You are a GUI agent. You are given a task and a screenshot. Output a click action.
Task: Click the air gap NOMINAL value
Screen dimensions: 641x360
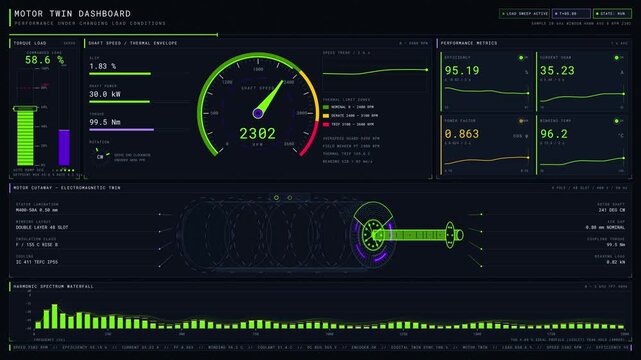(x=605, y=227)
